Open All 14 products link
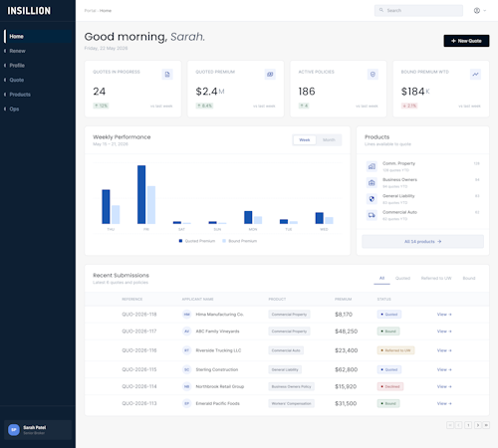The width and height of the screenshot is (498, 448). click(x=422, y=242)
